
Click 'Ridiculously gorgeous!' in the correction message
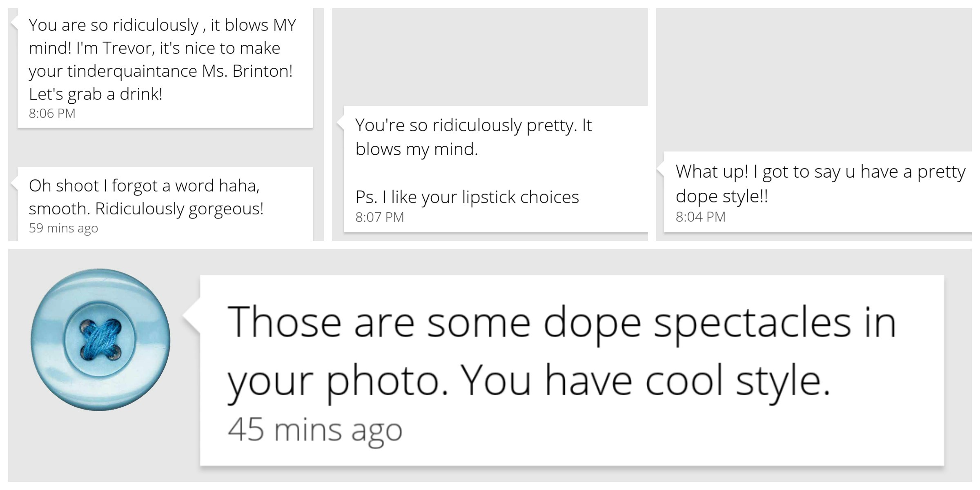[179, 209]
